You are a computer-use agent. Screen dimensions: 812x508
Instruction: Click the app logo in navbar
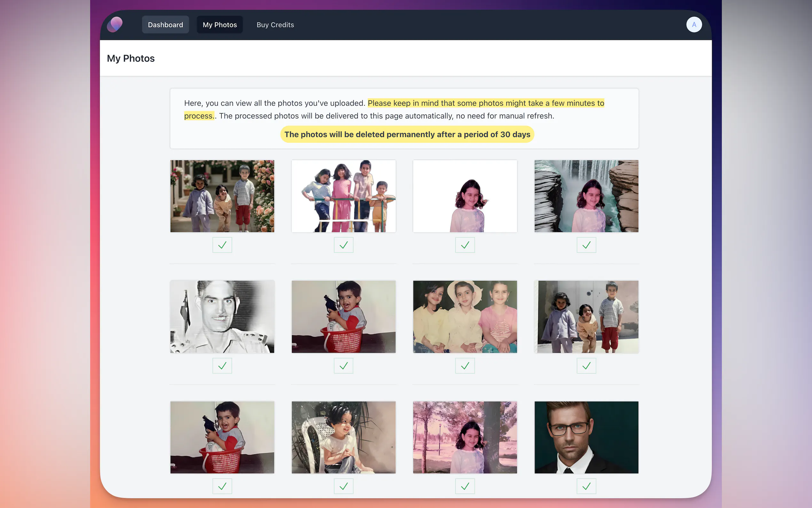point(114,25)
